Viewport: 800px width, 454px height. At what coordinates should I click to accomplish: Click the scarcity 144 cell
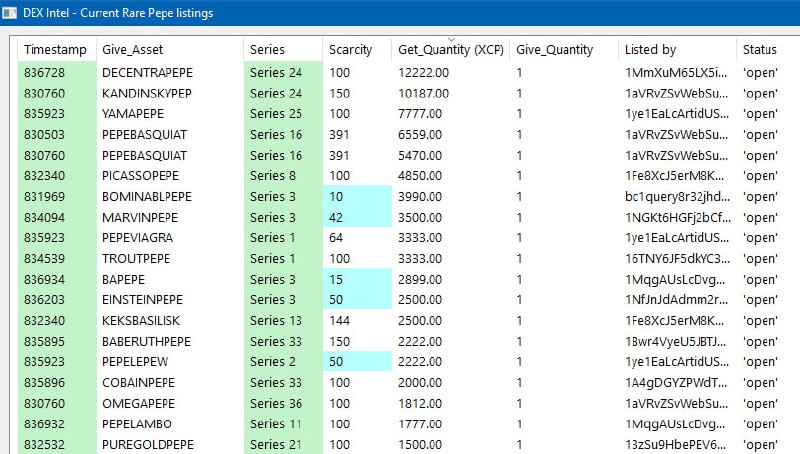coord(357,320)
